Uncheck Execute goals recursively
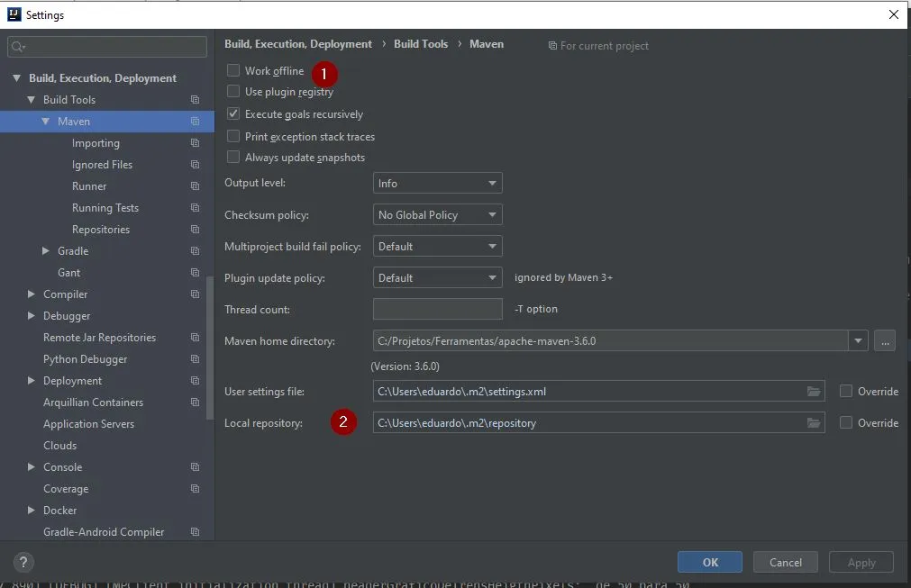 pyautogui.click(x=233, y=113)
